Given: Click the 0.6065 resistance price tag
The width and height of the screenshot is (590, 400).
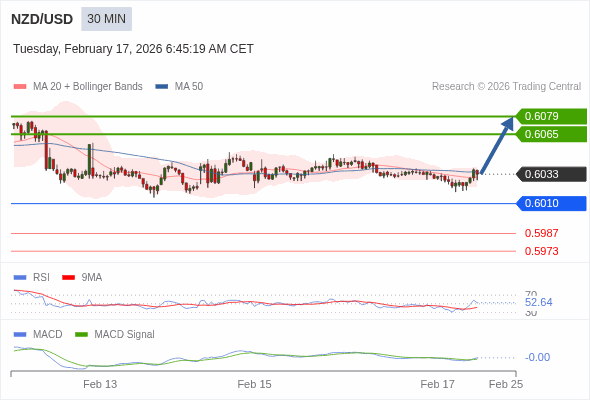Looking at the screenshot, I should click(x=550, y=134).
